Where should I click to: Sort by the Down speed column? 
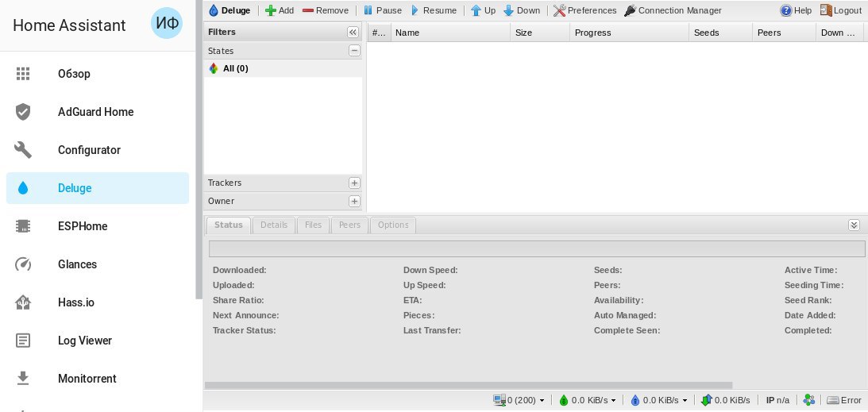pyautogui.click(x=839, y=33)
